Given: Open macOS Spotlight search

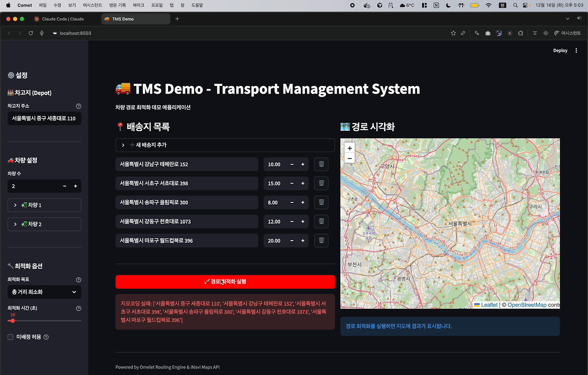Looking at the screenshot, I should pyautogui.click(x=515, y=5).
